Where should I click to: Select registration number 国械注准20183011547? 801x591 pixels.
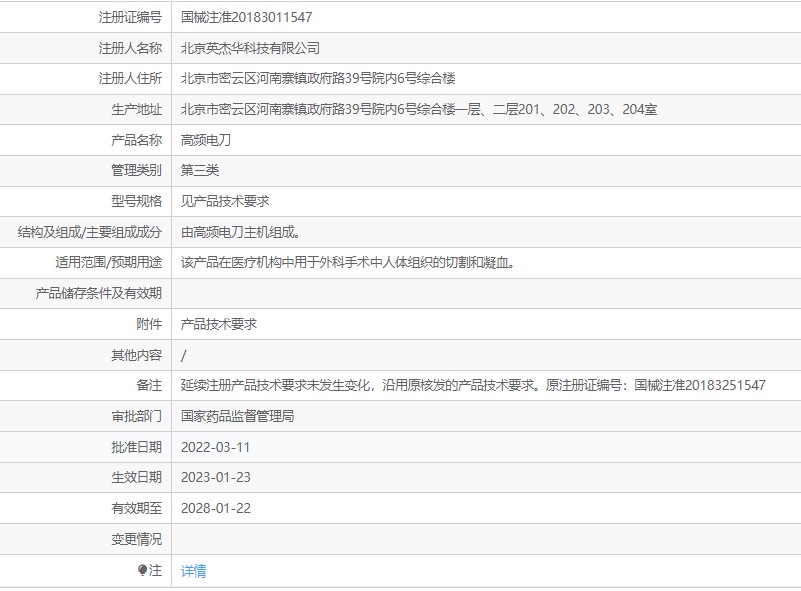coord(246,17)
